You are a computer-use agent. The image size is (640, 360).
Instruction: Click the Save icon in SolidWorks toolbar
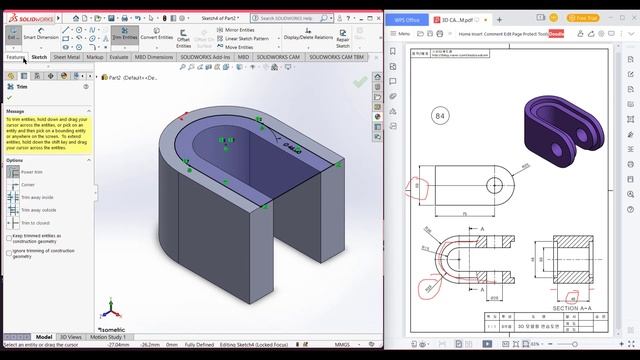point(111,18)
